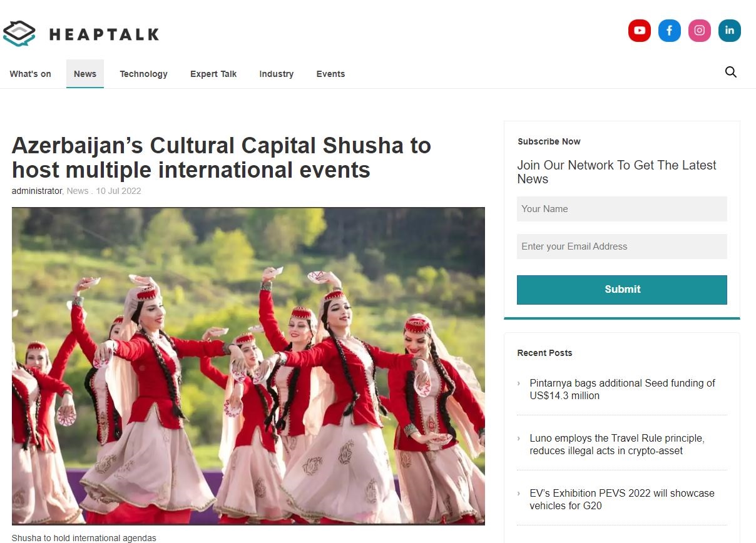This screenshot has height=543, width=756.
Task: Open the Azerbaijani dancers article image
Action: [248, 366]
